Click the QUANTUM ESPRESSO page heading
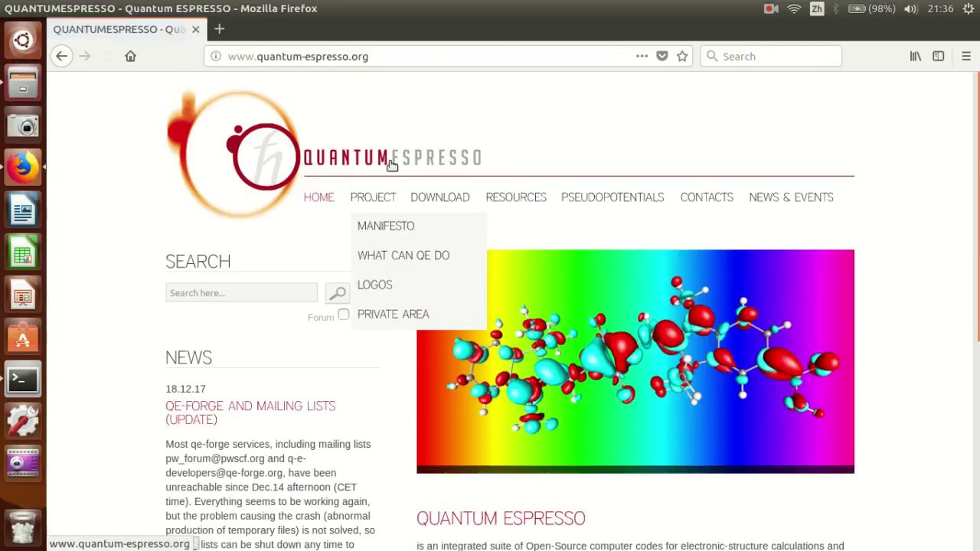The height and width of the screenshot is (551, 980). tap(501, 518)
